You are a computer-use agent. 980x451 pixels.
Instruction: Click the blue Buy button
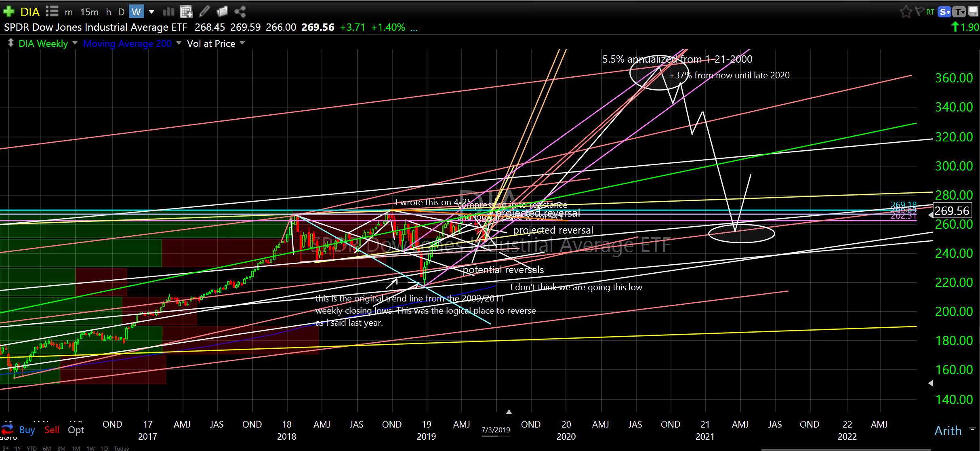click(x=27, y=430)
